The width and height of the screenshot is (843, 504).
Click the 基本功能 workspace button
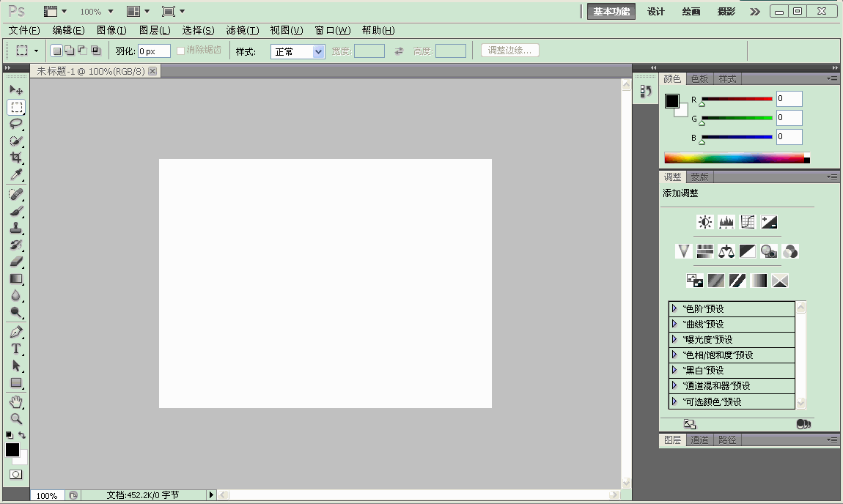[611, 11]
